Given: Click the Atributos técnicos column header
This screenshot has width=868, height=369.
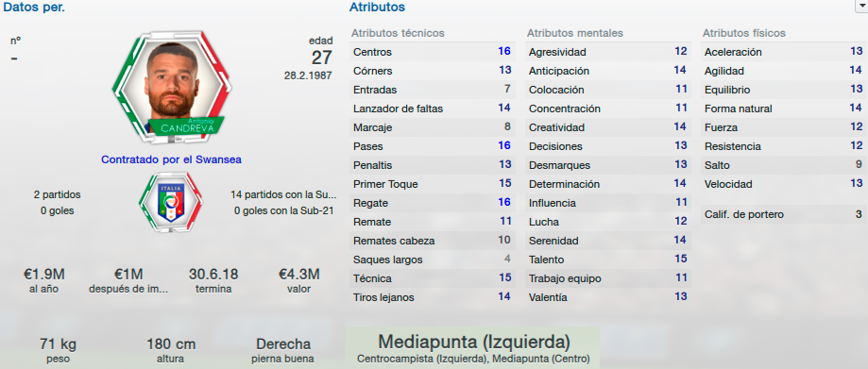Looking at the screenshot, I should click(x=398, y=33).
